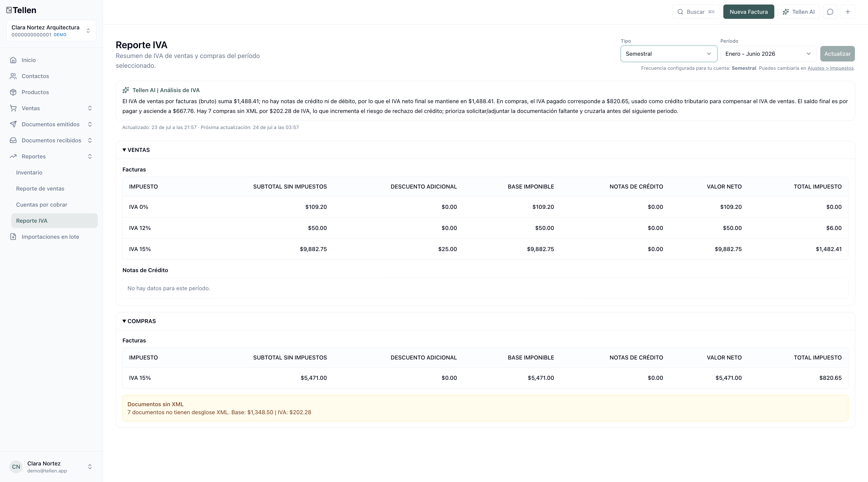Viewport: 868px width, 482px height.
Task: Select Reporte de ventas in sidebar
Action: point(40,189)
